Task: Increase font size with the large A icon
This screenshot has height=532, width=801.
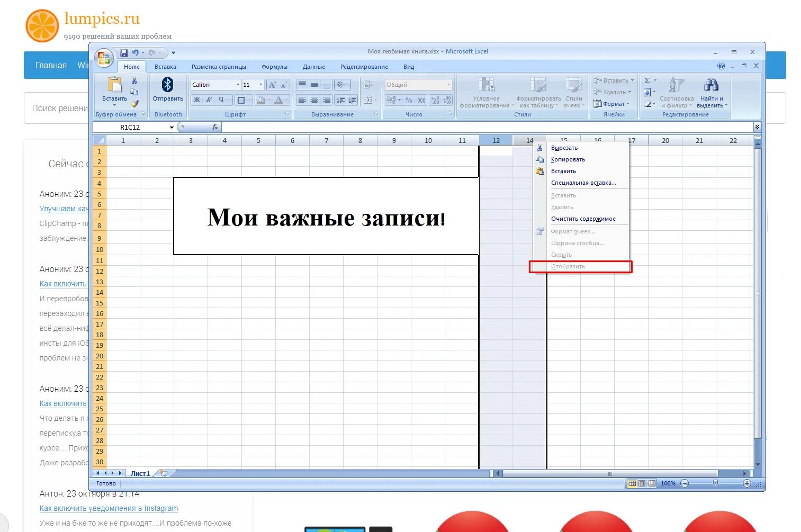Action: click(272, 85)
